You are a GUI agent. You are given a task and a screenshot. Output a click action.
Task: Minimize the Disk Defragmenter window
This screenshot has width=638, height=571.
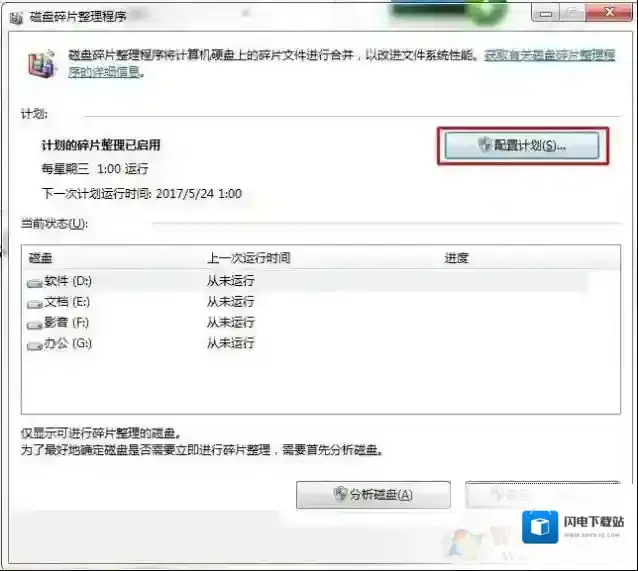pyautogui.click(x=543, y=13)
